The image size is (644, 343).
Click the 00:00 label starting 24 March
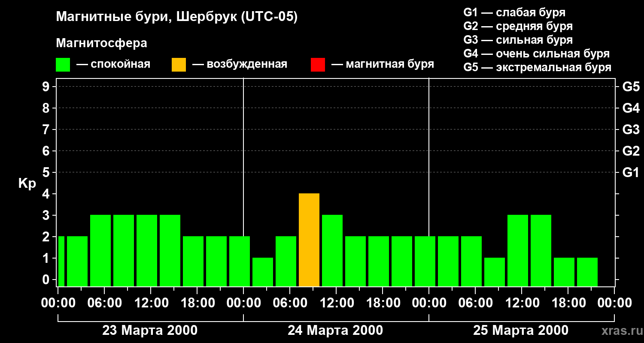coord(243,303)
